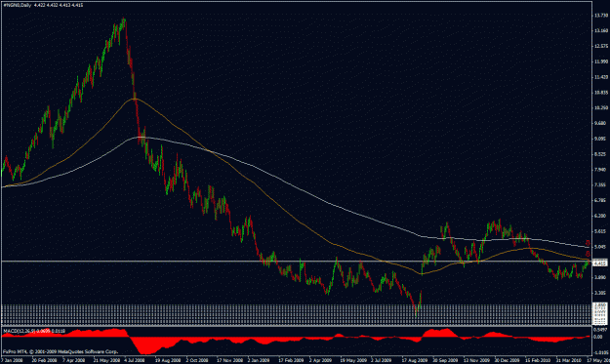Click the 13.160 price scale label
Image resolution: width=610 pixels, height=364 pixels.
[x=601, y=30]
